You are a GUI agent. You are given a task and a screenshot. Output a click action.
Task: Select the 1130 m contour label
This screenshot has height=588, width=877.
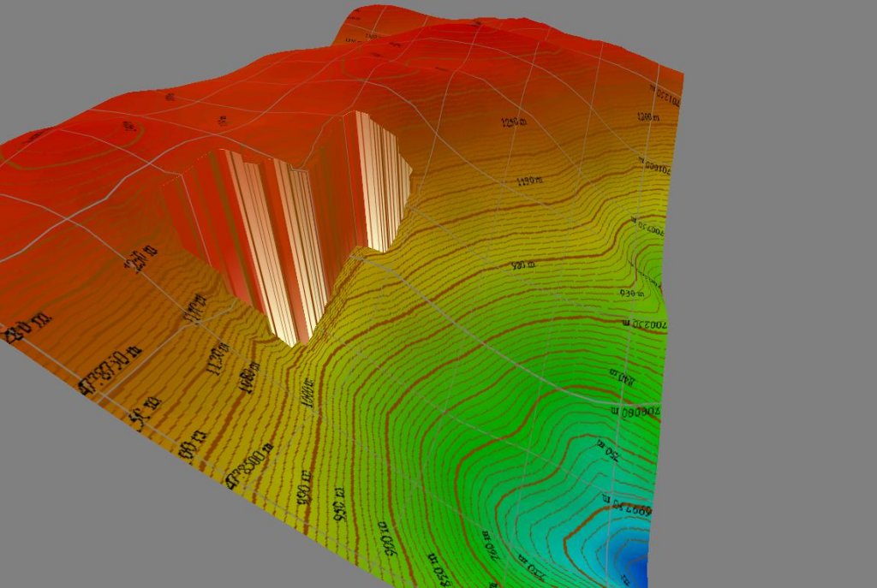218,359
